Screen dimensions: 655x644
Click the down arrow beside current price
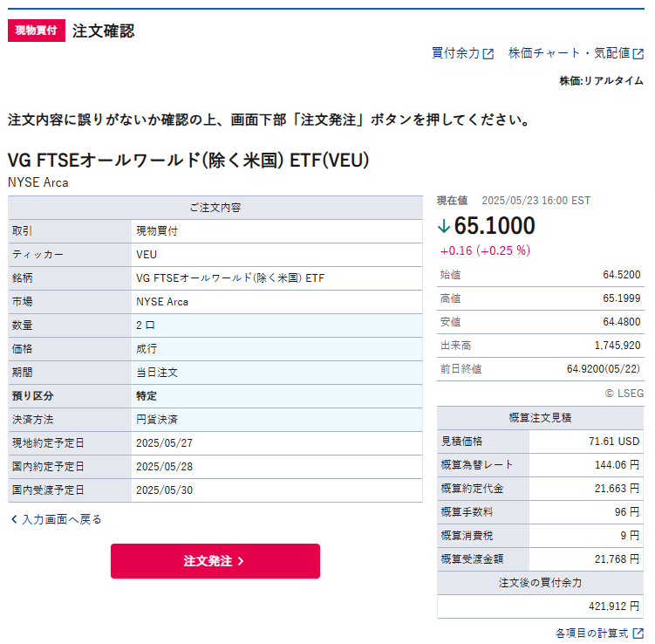coord(444,226)
